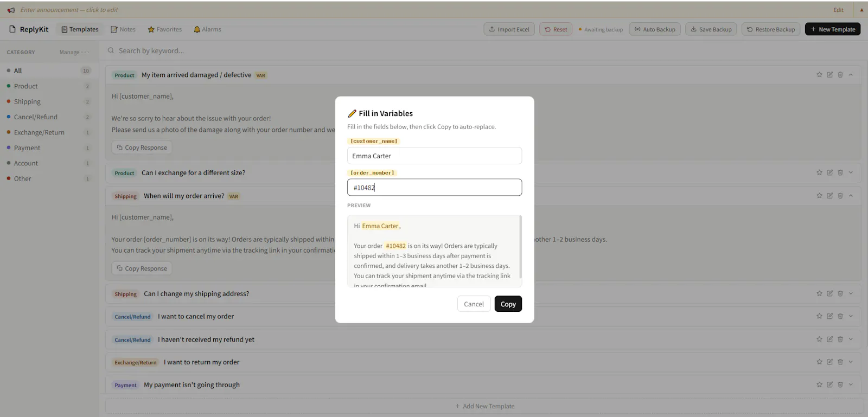The width and height of the screenshot is (868, 417).
Task: Edit the cancel my order template
Action: [829, 316]
